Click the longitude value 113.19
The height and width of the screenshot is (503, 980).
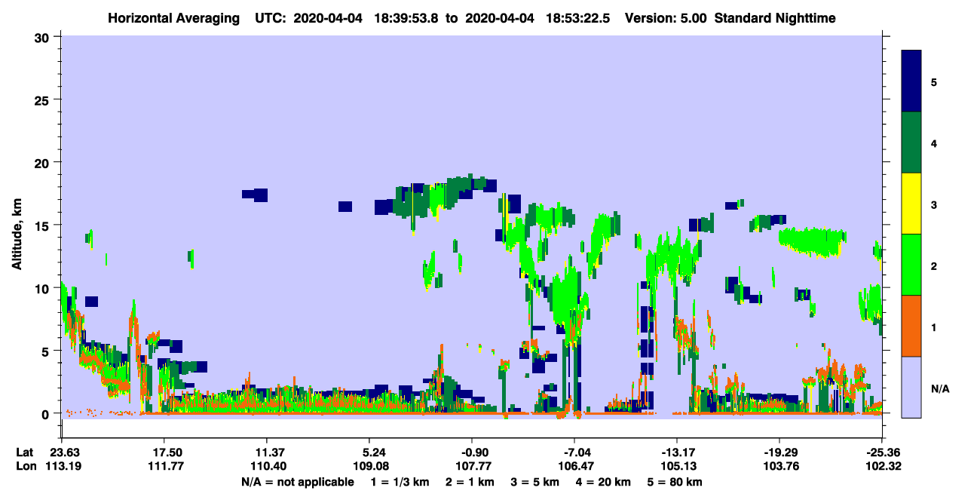62,466
